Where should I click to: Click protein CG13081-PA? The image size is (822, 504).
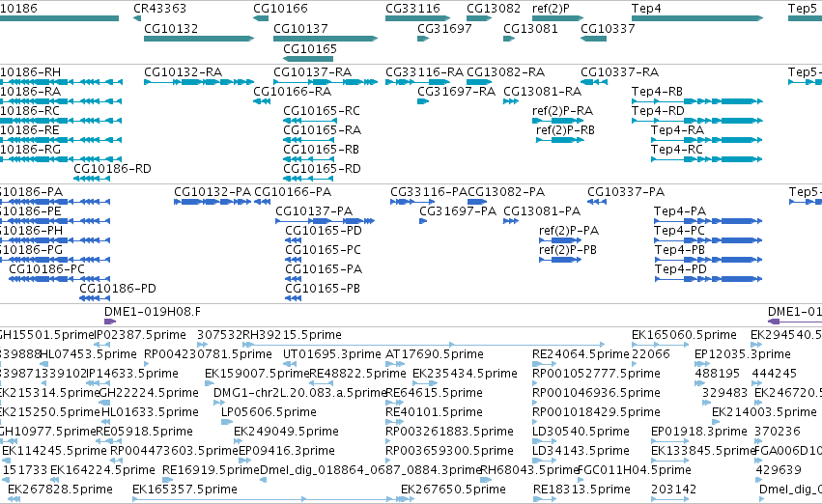click(542, 211)
